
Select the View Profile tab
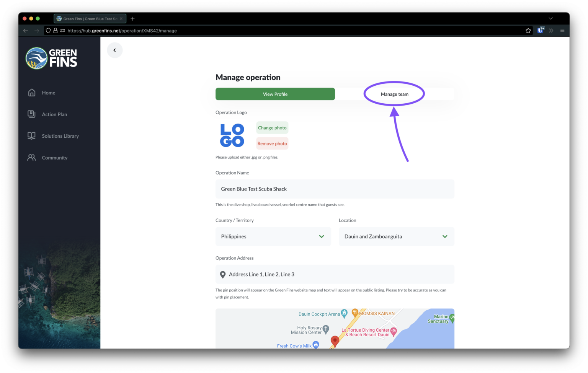pyautogui.click(x=275, y=94)
